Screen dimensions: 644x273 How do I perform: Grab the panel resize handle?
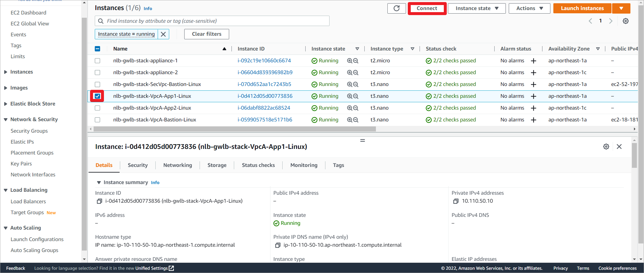click(x=363, y=141)
